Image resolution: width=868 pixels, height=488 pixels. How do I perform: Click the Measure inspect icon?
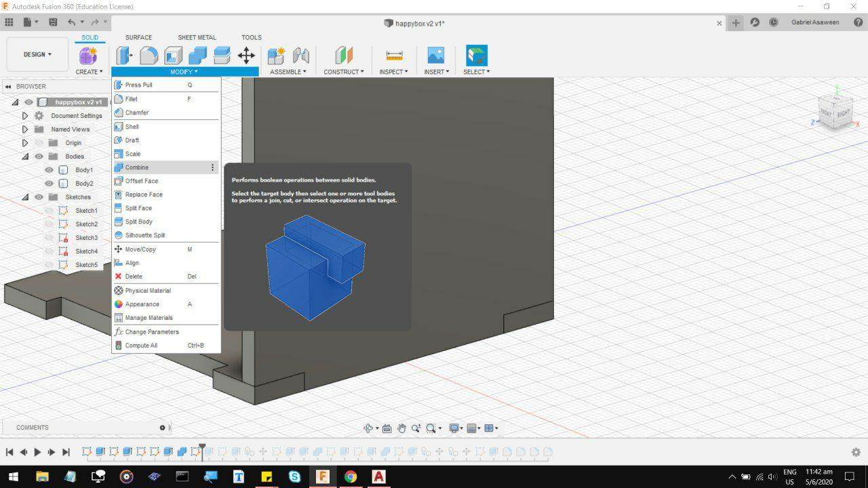(x=394, y=56)
